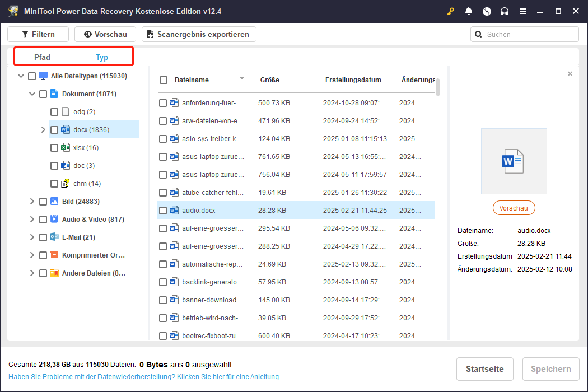Open the Filtern button
The image size is (588, 392).
tap(38, 34)
